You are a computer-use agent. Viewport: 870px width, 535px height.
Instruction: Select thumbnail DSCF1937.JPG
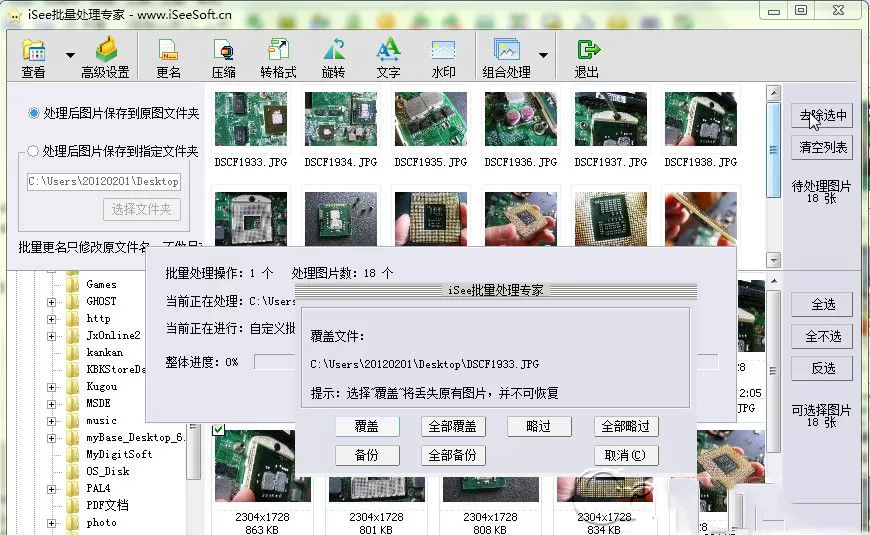coord(610,119)
